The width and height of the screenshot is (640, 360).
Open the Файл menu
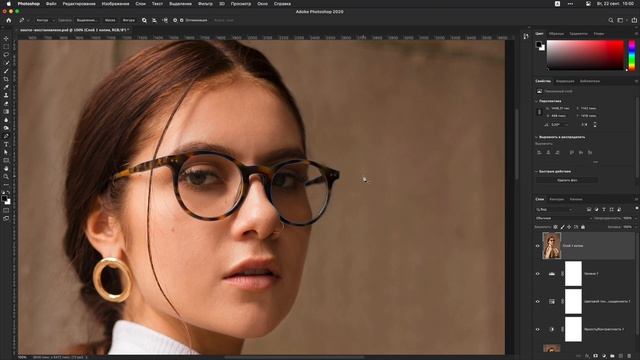coord(51,4)
